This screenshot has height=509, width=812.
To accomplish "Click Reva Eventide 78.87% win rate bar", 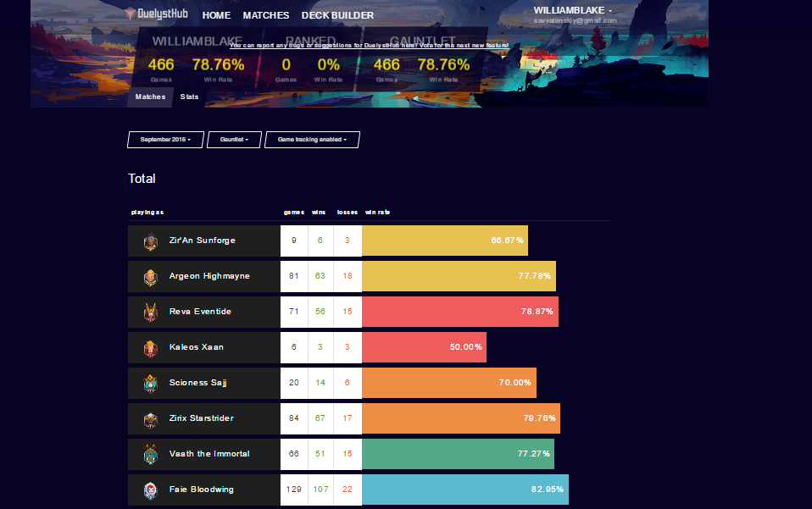I will click(460, 312).
